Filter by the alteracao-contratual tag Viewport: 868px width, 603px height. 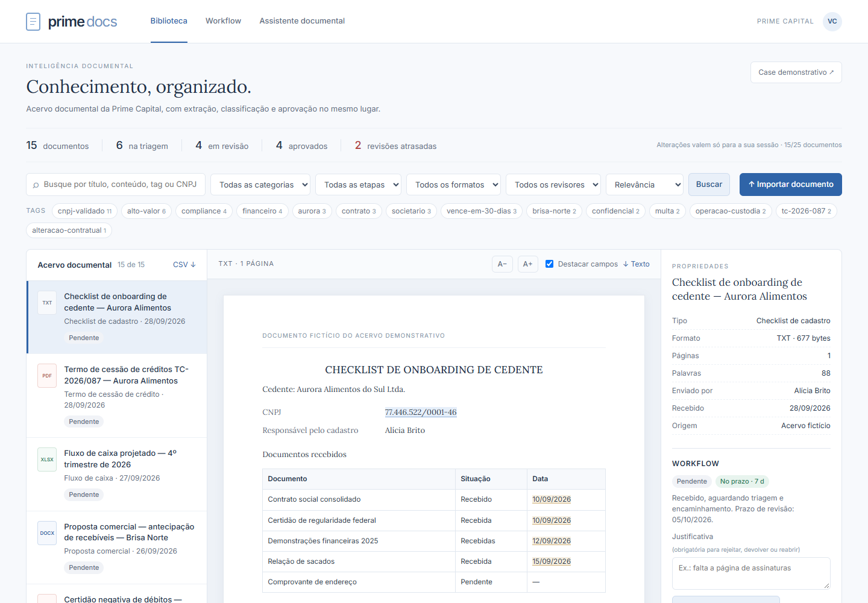[x=69, y=230]
